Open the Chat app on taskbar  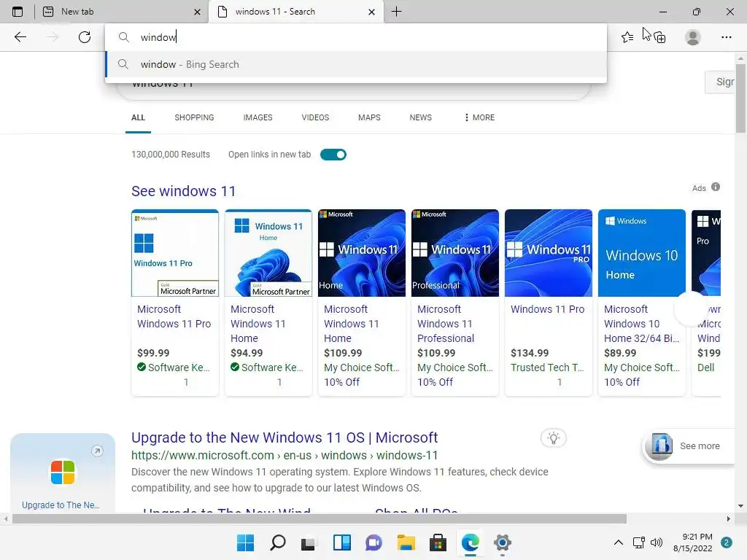(x=373, y=542)
